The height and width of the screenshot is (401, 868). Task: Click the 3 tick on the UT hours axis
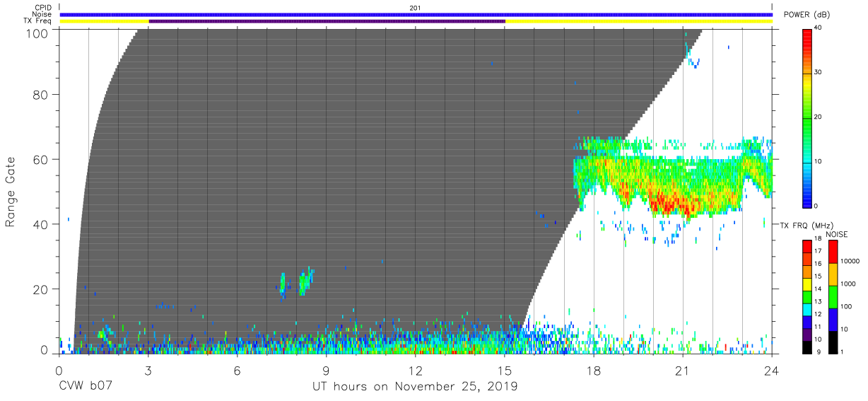click(148, 370)
